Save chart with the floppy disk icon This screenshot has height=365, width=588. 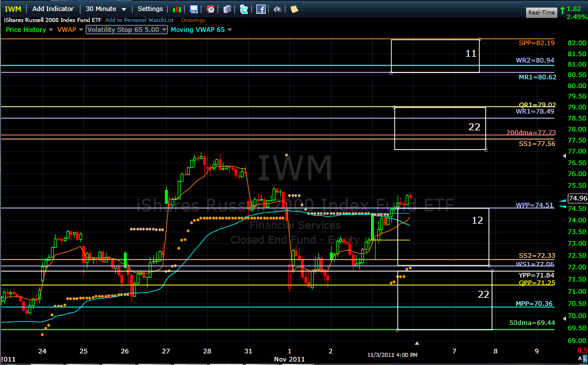(x=193, y=9)
